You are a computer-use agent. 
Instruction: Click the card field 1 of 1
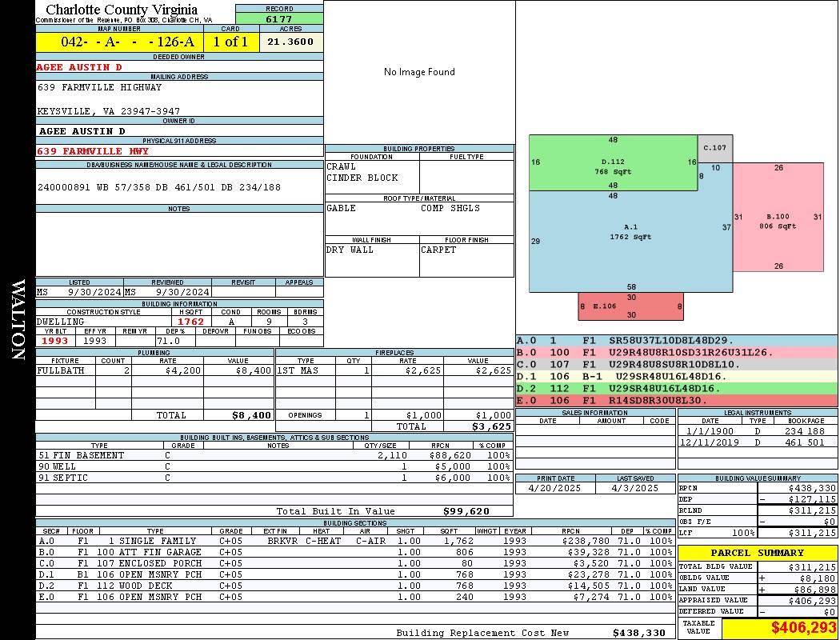(x=231, y=42)
